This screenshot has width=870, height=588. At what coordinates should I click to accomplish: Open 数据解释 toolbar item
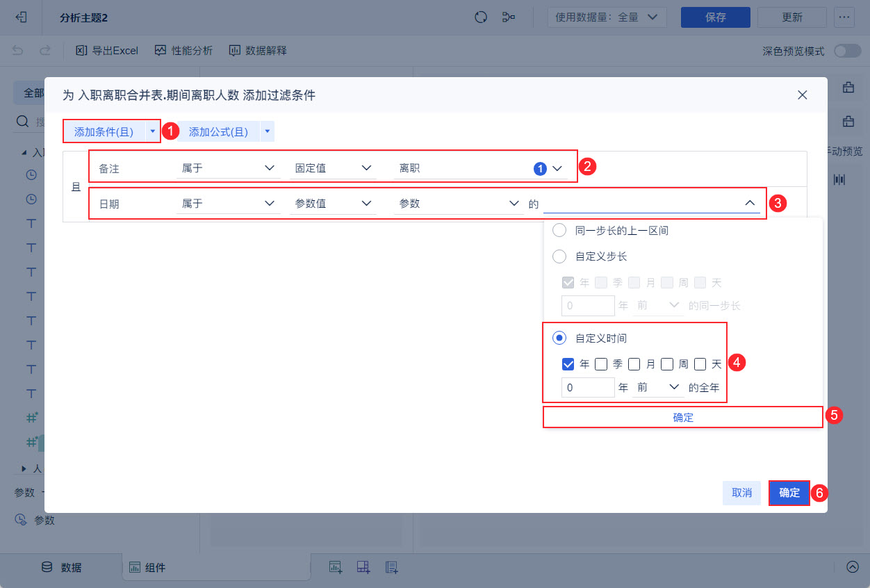coord(258,51)
